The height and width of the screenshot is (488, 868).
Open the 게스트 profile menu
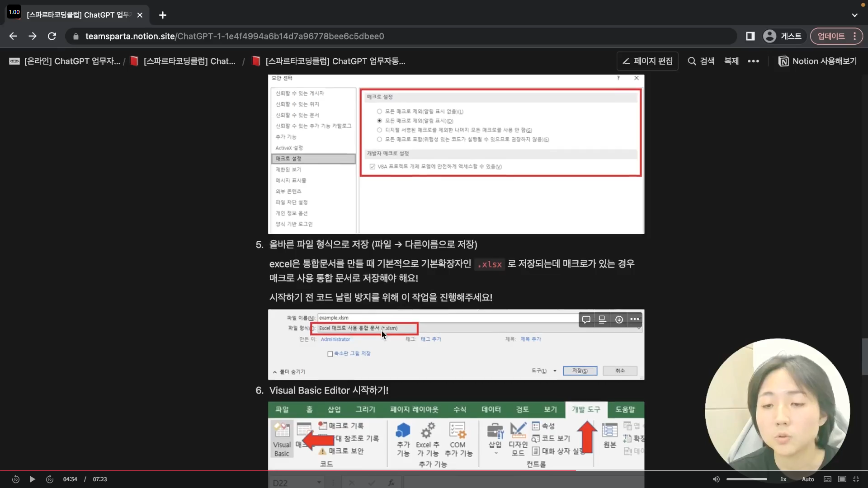782,36
